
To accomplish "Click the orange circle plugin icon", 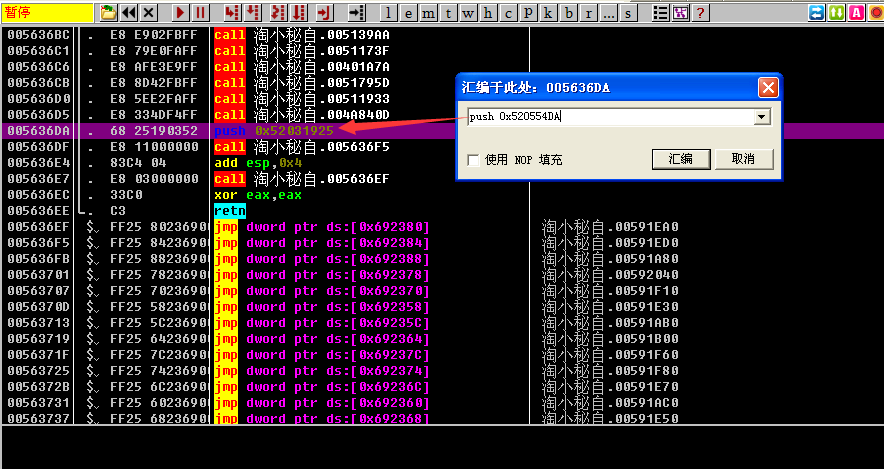I will pyautogui.click(x=876, y=12).
